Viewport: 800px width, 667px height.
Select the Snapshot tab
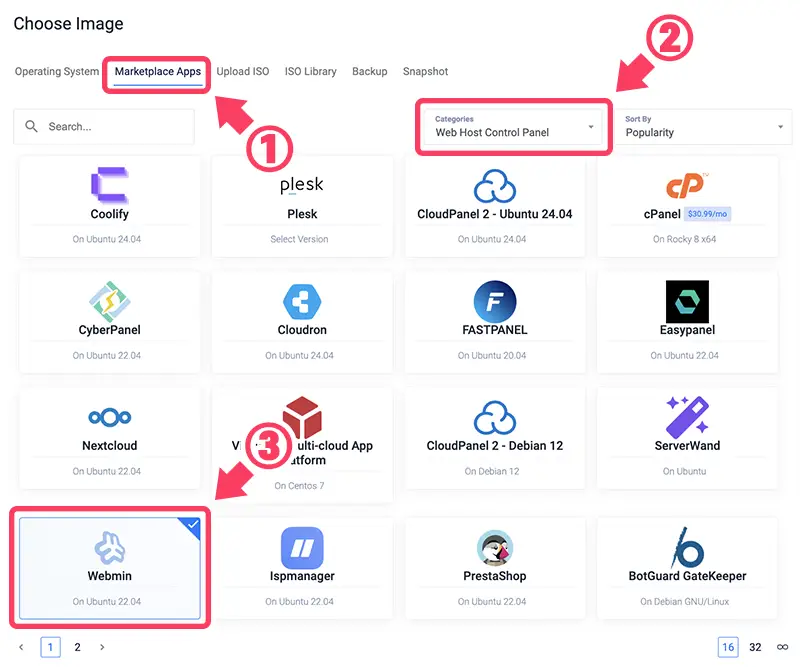(426, 71)
